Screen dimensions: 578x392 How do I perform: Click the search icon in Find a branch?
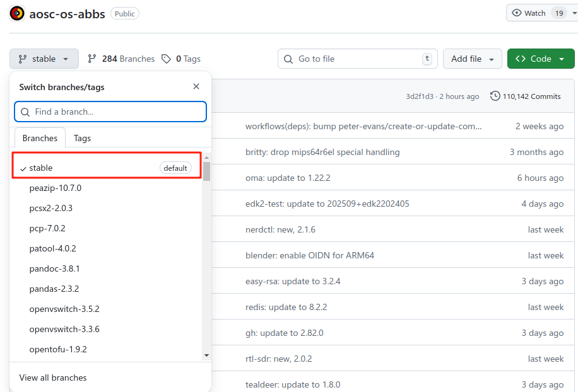pyautogui.click(x=25, y=112)
